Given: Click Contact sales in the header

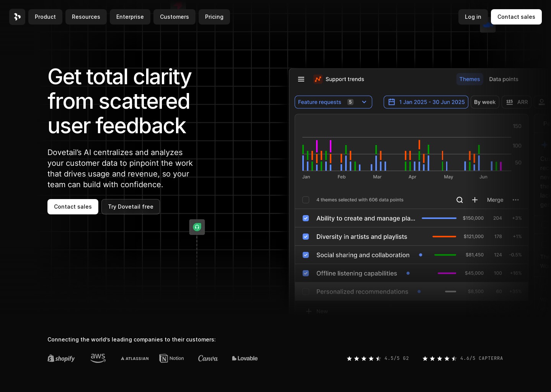Looking at the screenshot, I should pyautogui.click(x=516, y=17).
